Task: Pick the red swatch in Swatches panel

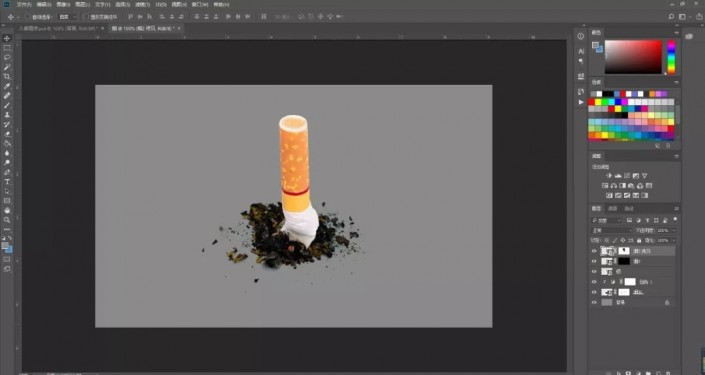Action: 592,103
